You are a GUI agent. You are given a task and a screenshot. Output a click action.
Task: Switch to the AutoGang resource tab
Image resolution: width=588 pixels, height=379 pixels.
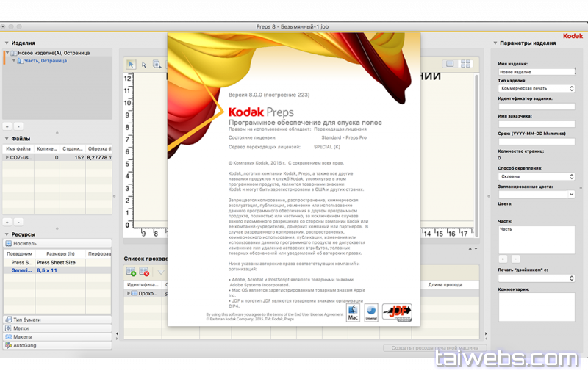pyautogui.click(x=57, y=344)
